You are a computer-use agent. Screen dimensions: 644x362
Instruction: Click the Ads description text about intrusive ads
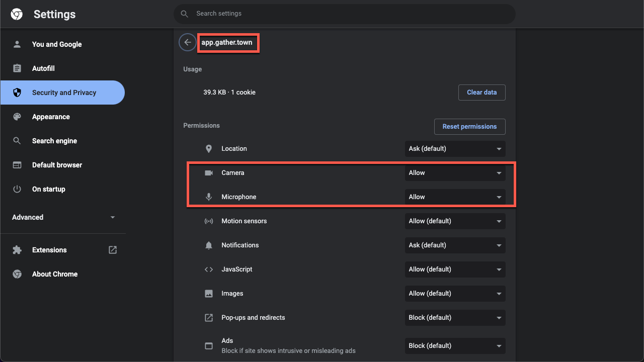click(289, 351)
